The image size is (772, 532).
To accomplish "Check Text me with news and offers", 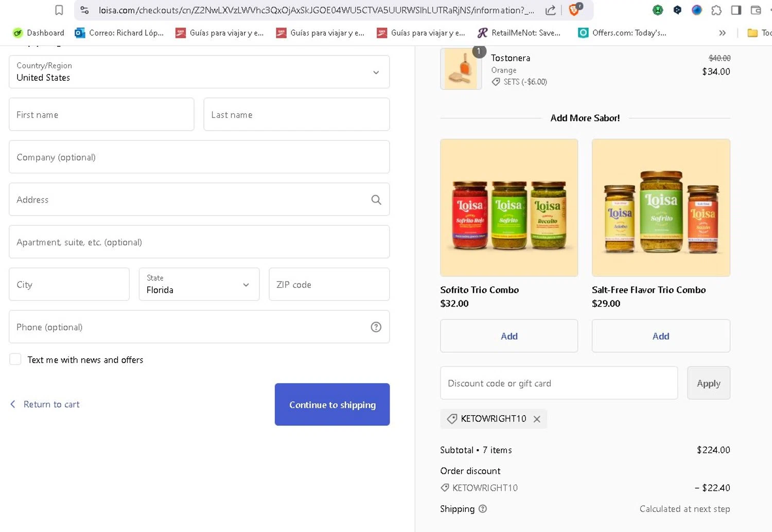I will (x=15, y=359).
